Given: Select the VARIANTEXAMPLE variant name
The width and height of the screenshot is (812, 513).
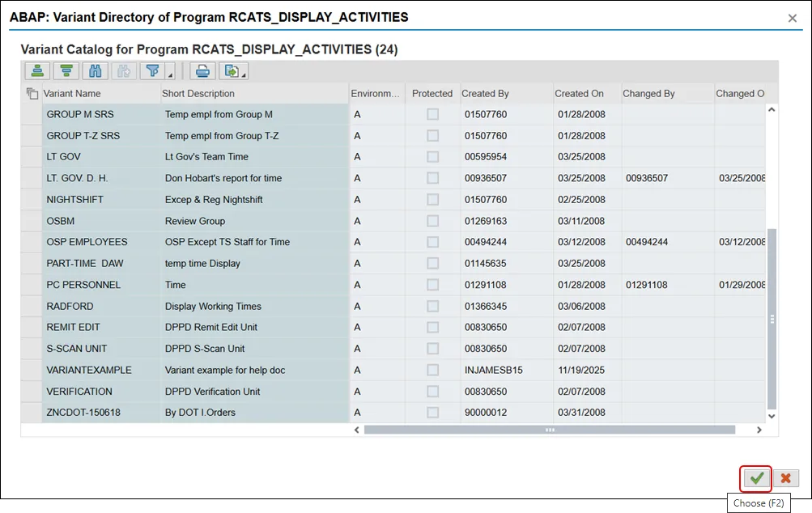Looking at the screenshot, I should click(89, 370).
